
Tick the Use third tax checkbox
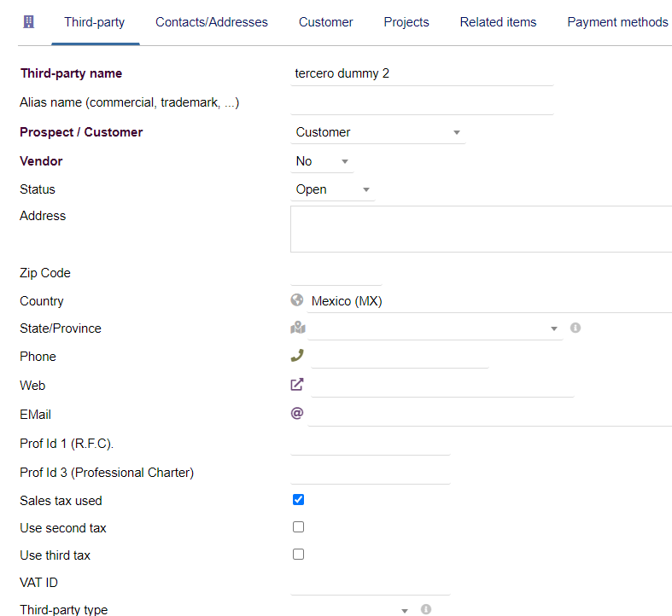tap(298, 555)
